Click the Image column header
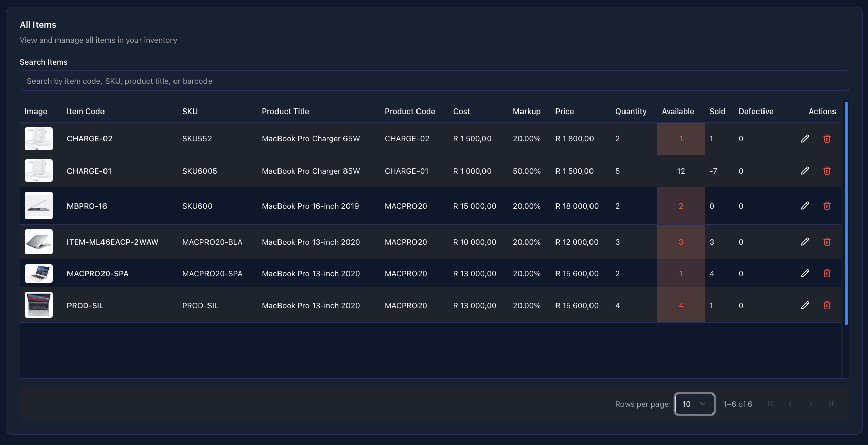Image resolution: width=868 pixels, height=445 pixels. point(36,112)
